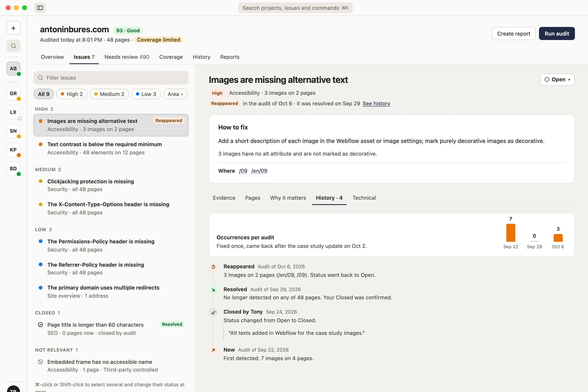
Task: Click the Reappeared badge in issue list
Action: (169, 120)
